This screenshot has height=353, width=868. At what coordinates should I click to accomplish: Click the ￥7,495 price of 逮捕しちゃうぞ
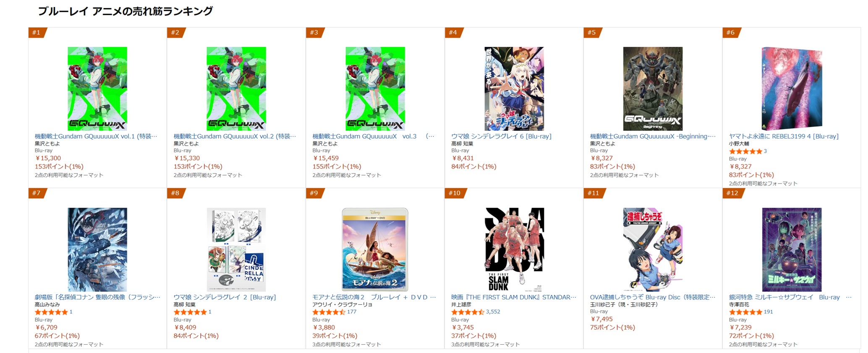(601, 319)
